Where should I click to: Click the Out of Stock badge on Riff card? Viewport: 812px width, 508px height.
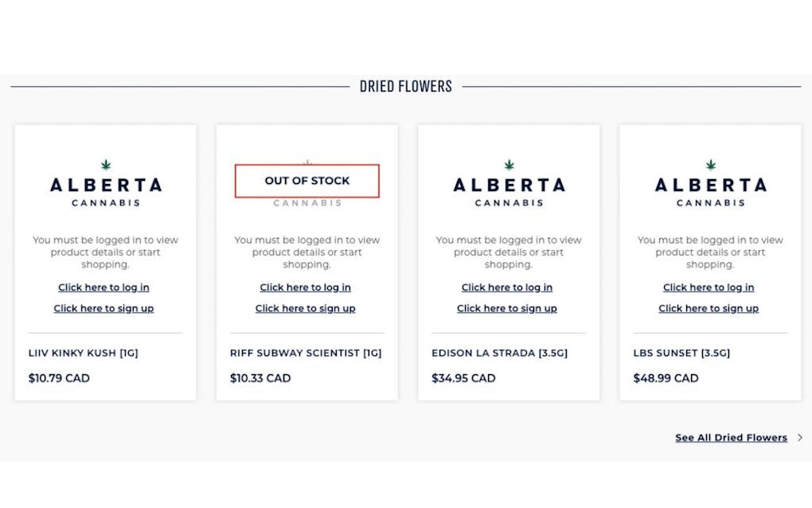click(x=307, y=181)
